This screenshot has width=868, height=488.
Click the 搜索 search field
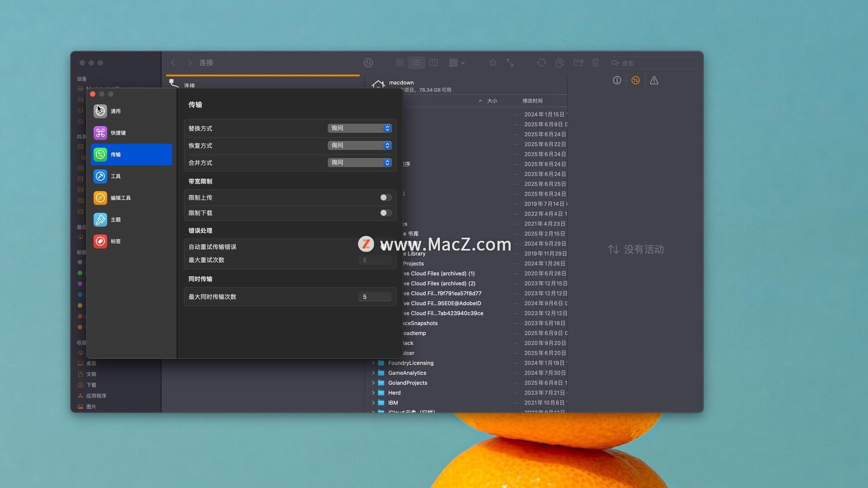[x=653, y=63]
